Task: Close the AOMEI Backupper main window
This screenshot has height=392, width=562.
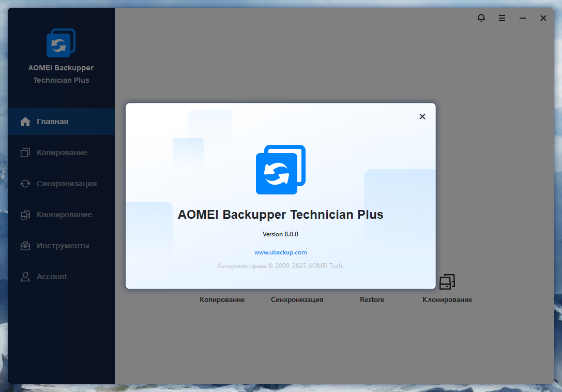Action: (543, 18)
